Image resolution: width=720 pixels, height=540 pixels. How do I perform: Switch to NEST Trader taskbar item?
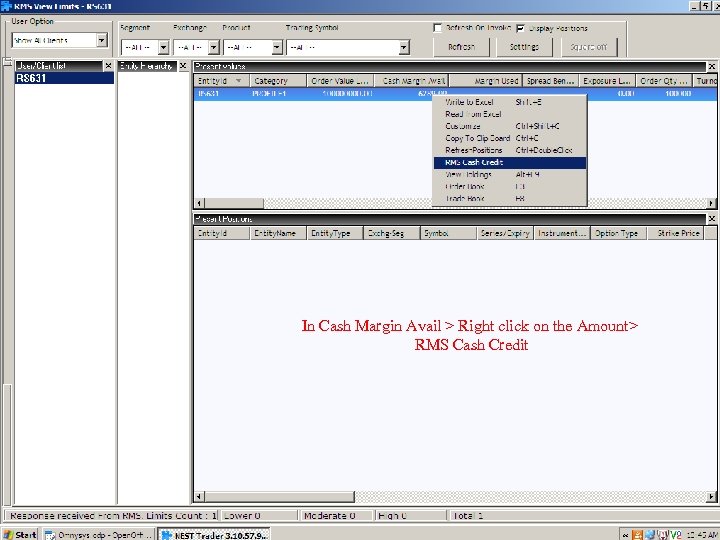[214, 535]
